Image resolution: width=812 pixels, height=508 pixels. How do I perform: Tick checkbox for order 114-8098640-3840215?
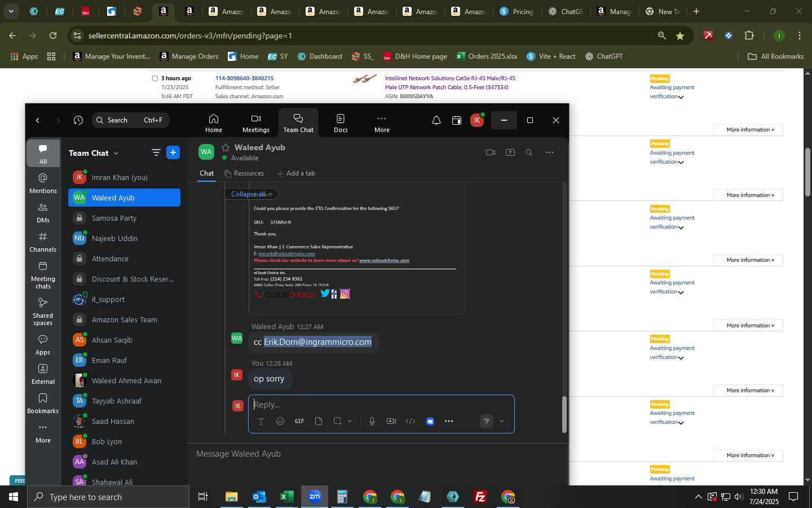[155, 78]
